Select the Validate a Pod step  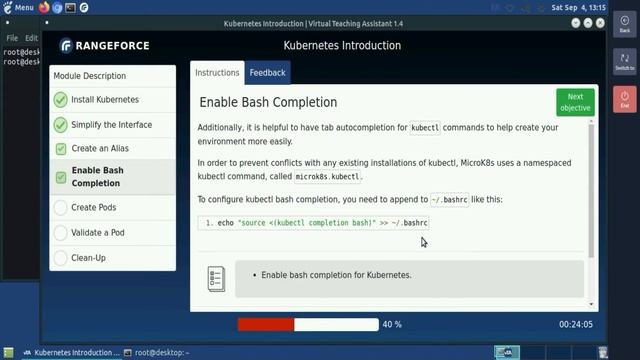(x=113, y=233)
